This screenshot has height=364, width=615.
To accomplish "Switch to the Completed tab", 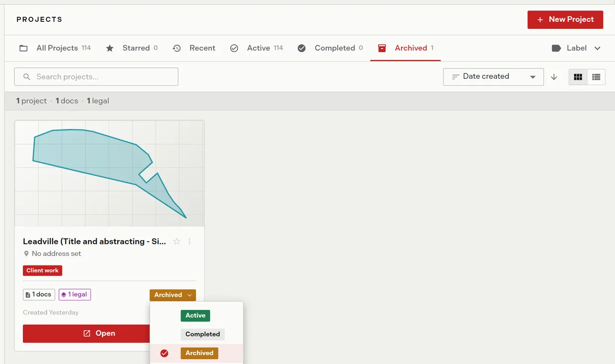I will pyautogui.click(x=330, y=48).
